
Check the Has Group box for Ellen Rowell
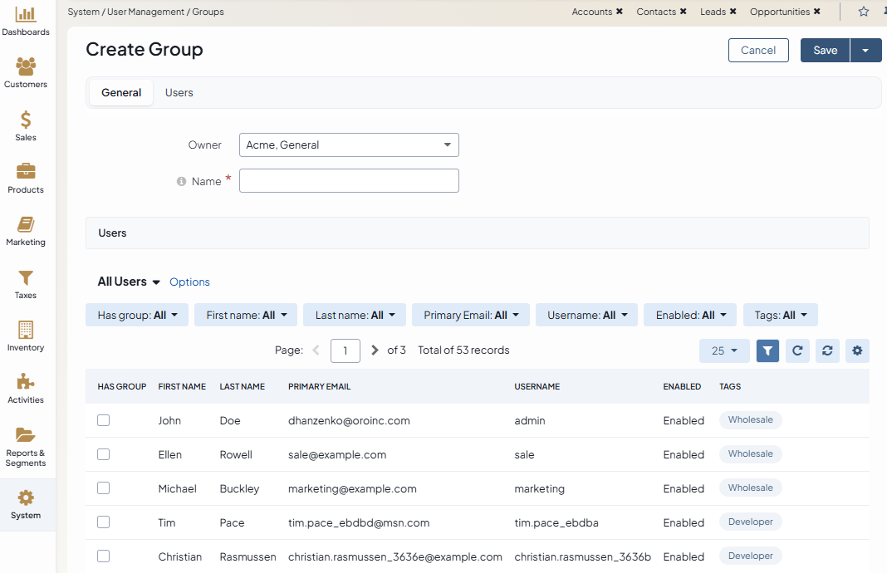[103, 454]
